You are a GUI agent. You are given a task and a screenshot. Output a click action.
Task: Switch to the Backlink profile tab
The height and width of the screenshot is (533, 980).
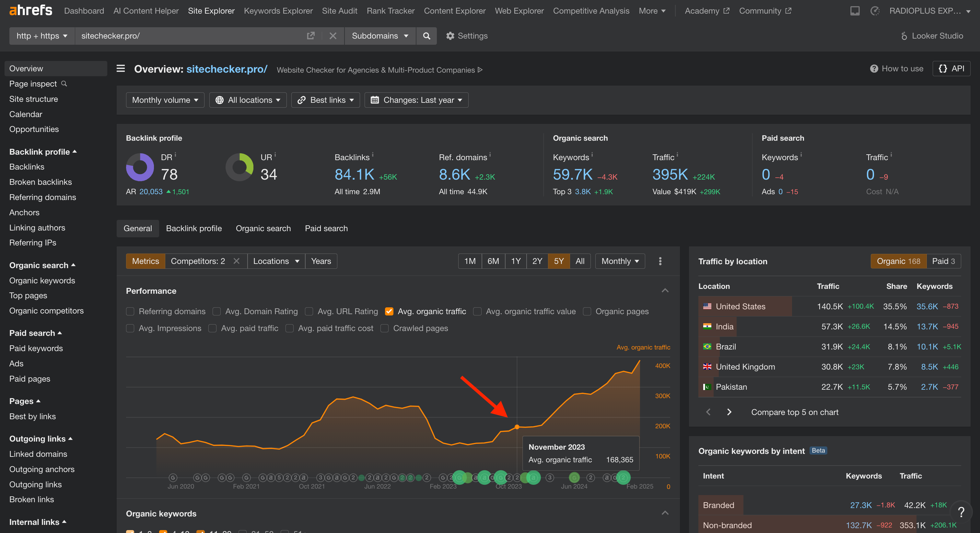click(x=194, y=228)
